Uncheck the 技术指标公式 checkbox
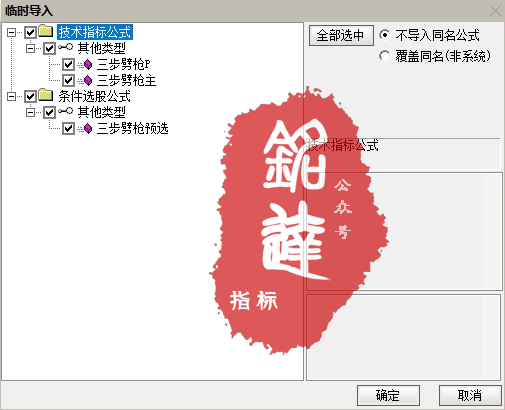Image resolution: width=505 pixels, height=410 pixels. 30,32
